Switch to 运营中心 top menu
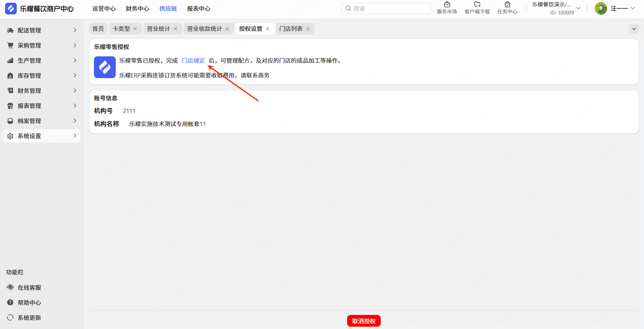 tap(104, 9)
